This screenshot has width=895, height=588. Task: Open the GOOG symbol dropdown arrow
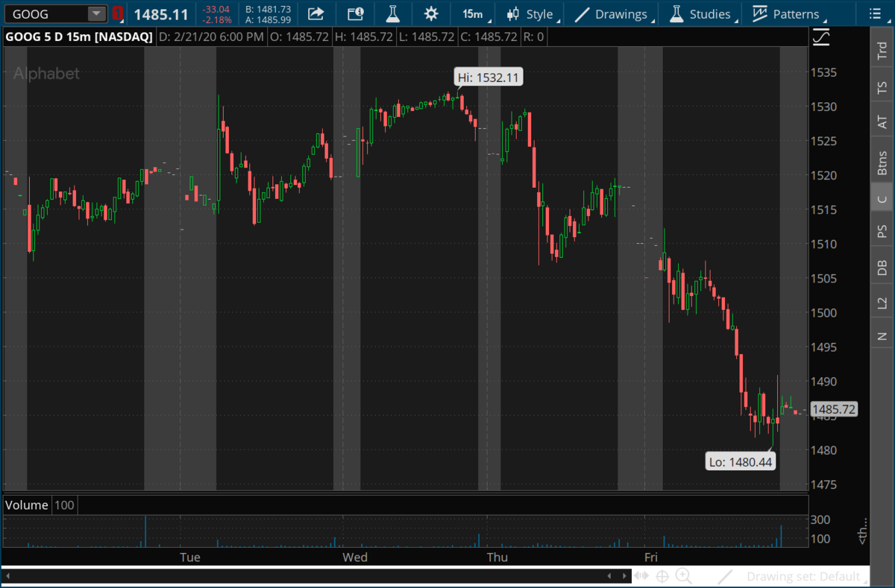click(x=97, y=13)
